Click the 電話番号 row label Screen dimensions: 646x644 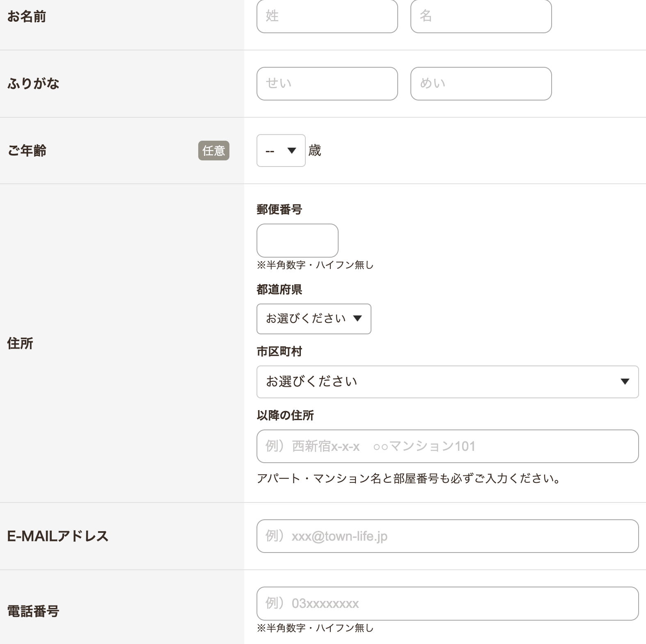(33, 611)
